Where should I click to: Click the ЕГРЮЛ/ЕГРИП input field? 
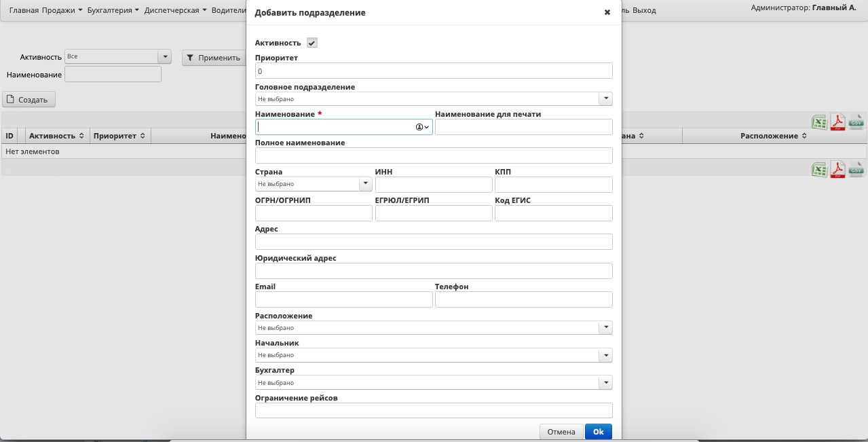[434, 213]
